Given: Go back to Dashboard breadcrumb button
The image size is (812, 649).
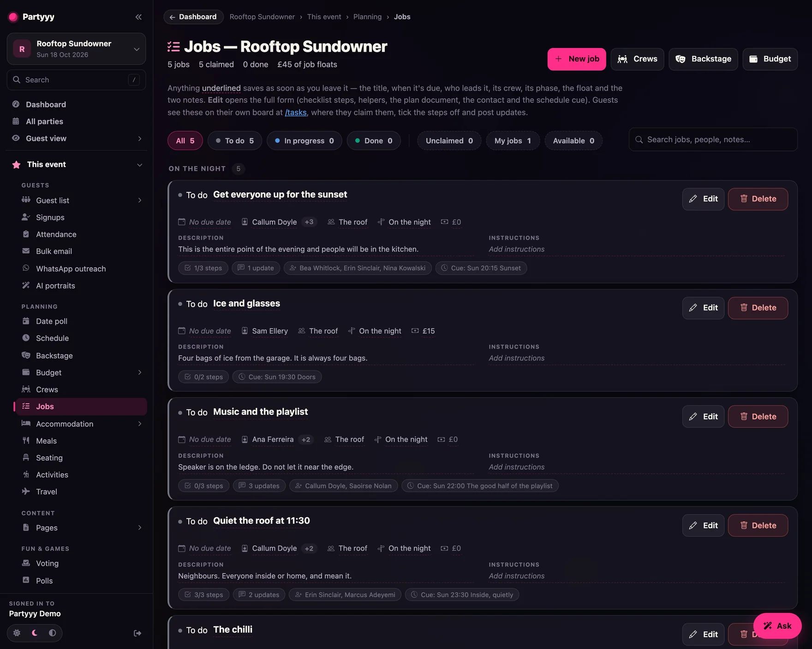Looking at the screenshot, I should [x=193, y=17].
